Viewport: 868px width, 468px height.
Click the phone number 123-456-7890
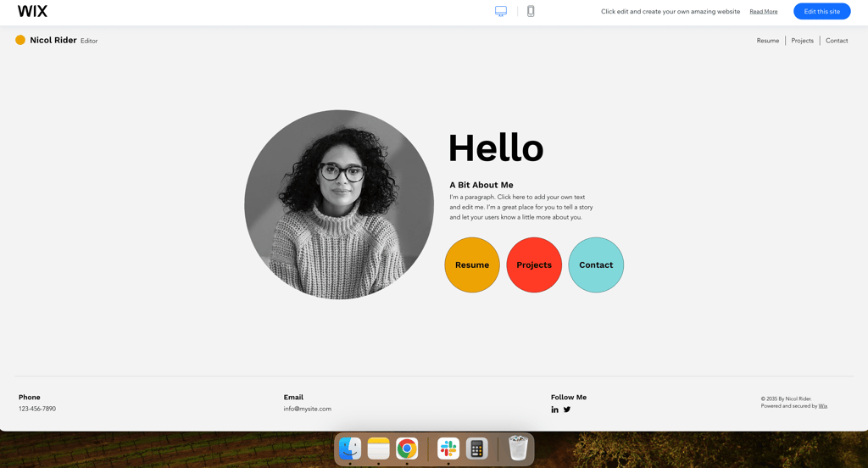[x=37, y=409]
